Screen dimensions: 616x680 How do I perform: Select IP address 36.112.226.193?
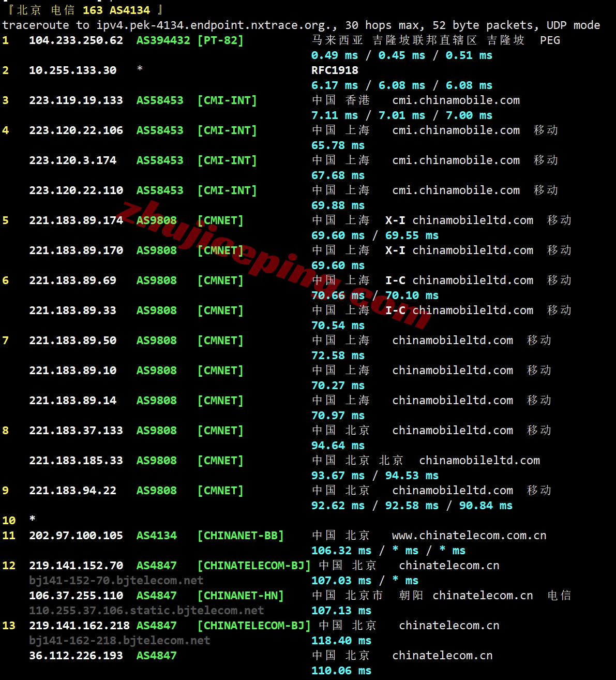point(76,656)
